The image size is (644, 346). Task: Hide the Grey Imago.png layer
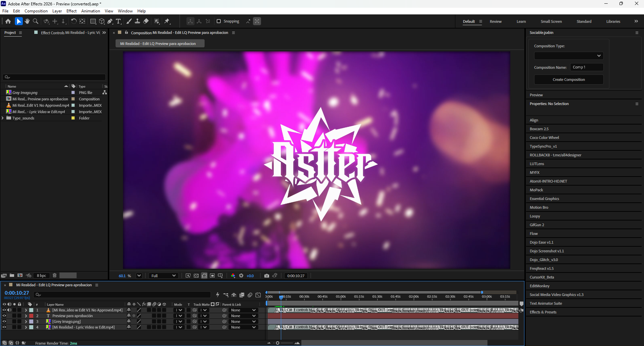pos(4,322)
